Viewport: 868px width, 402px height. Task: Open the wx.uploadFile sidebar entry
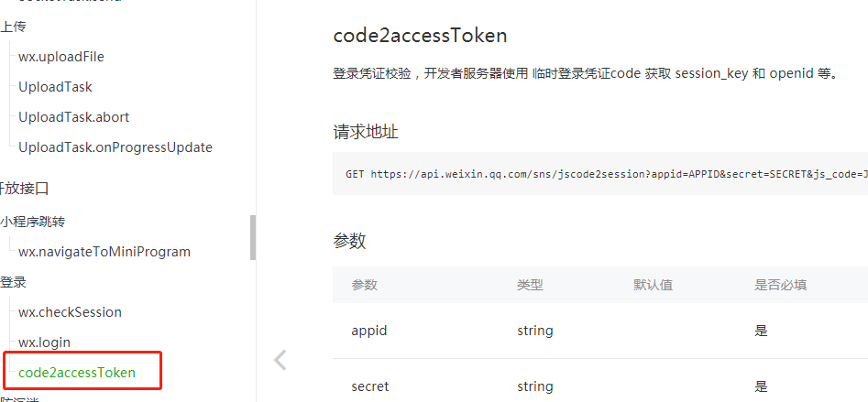pos(60,57)
